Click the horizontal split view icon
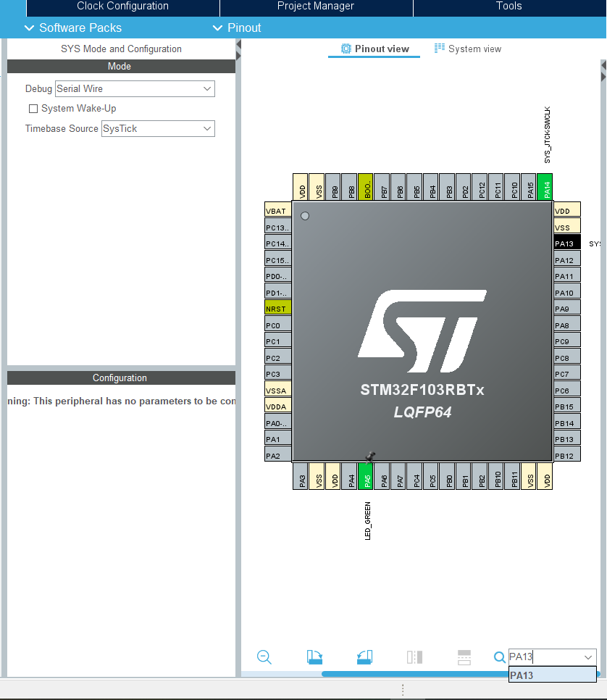 (464, 657)
